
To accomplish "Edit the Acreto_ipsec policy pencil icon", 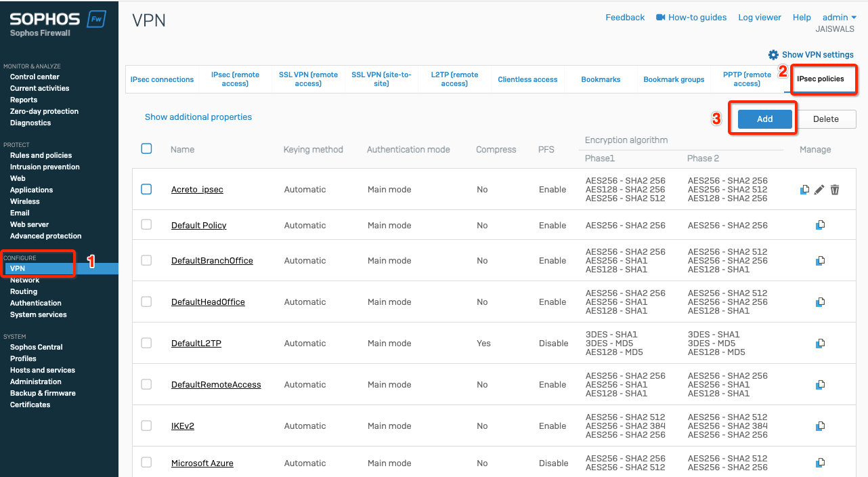I will pyautogui.click(x=819, y=190).
